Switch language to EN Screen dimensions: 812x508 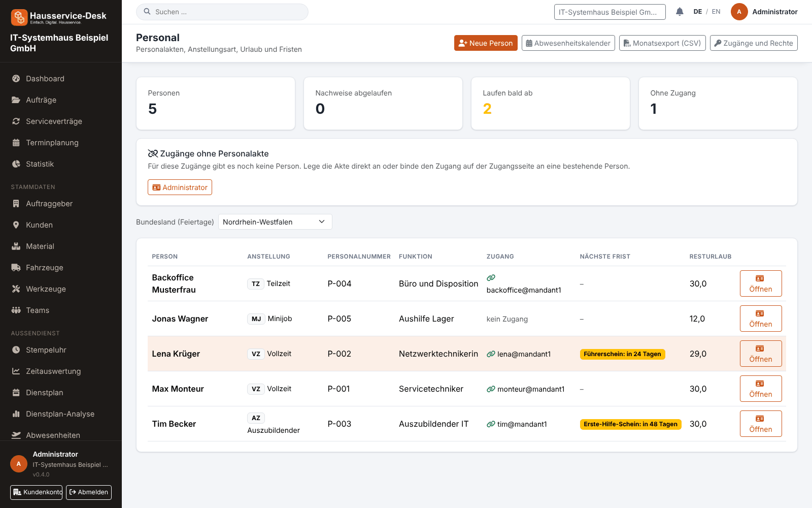point(716,12)
